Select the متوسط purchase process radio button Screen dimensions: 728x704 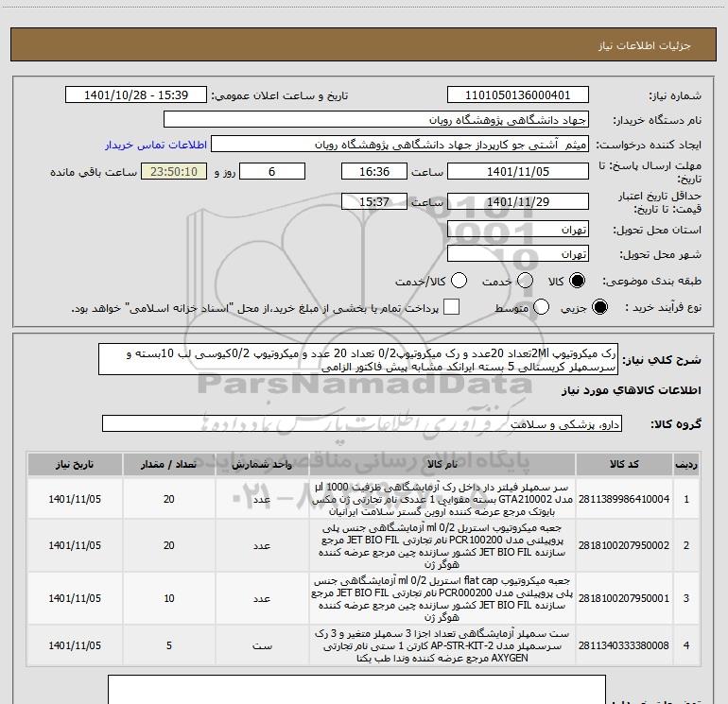[x=542, y=307]
